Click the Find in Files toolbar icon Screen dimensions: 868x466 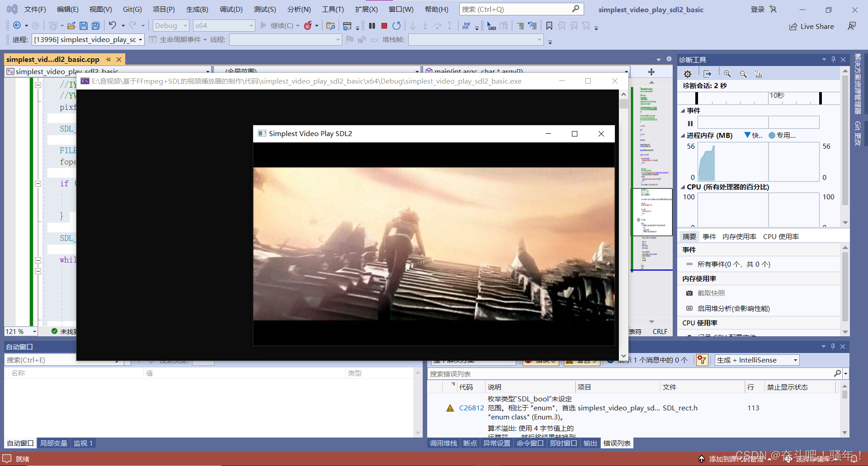pyautogui.click(x=330, y=26)
